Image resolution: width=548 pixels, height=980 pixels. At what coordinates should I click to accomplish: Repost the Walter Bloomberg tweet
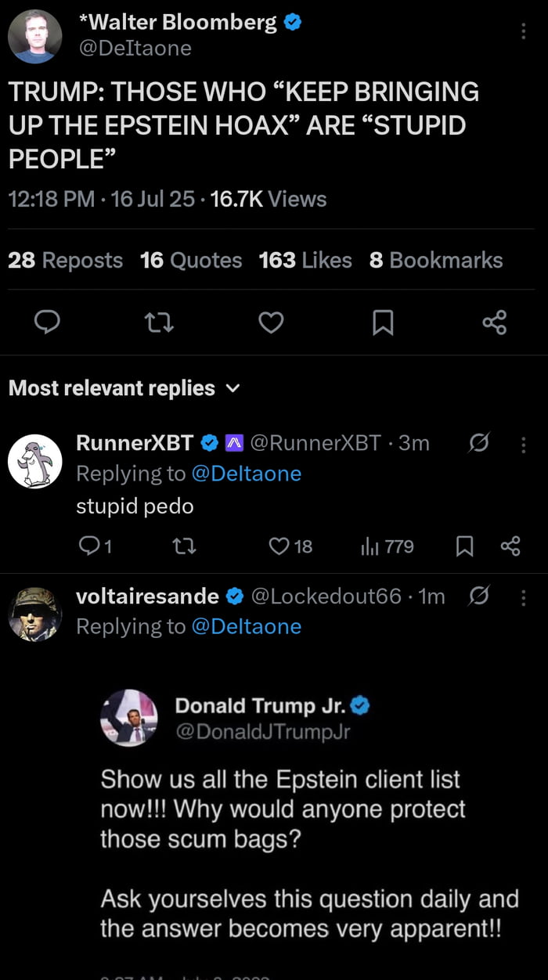tap(160, 322)
